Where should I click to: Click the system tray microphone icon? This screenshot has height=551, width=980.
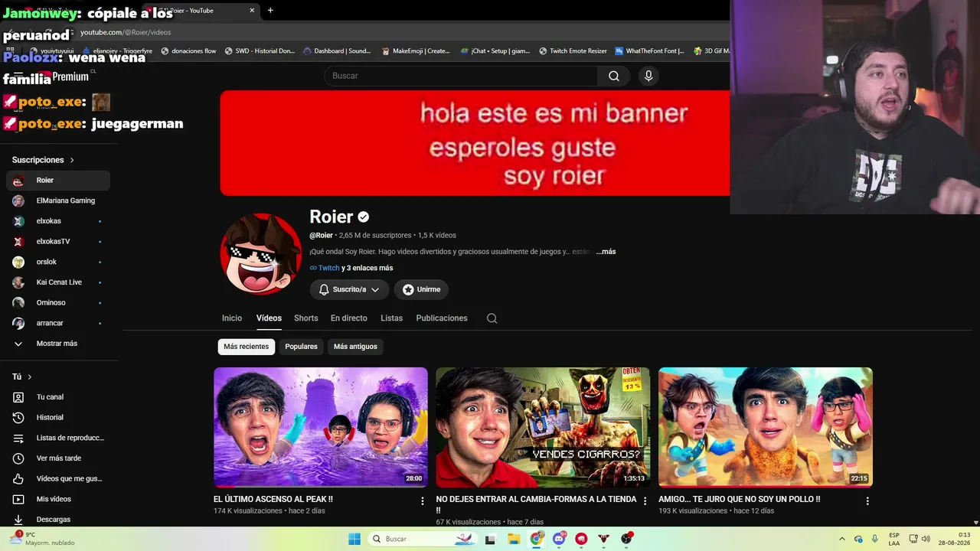[x=875, y=539]
